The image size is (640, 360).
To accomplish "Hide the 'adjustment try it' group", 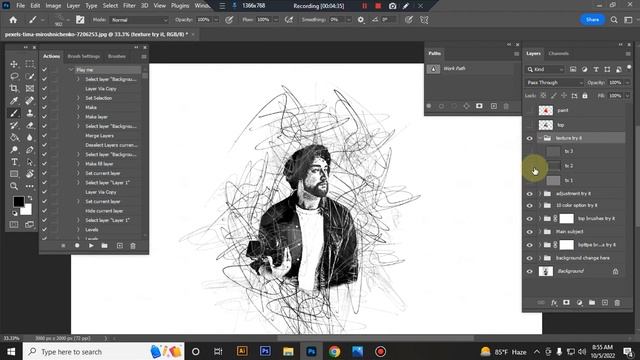I will 529,194.
